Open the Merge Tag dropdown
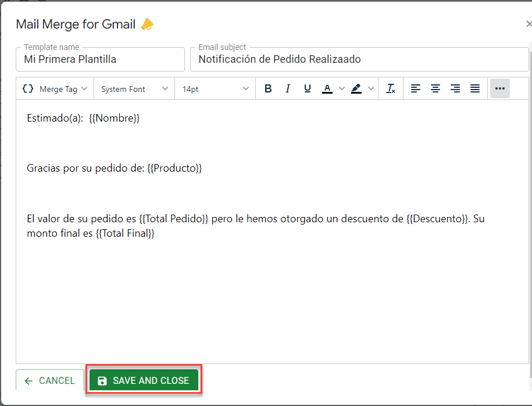This screenshot has width=532, height=406. 55,88
